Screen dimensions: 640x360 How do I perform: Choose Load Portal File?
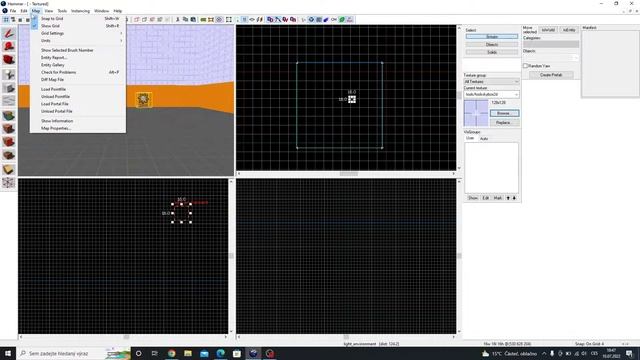coord(78,104)
